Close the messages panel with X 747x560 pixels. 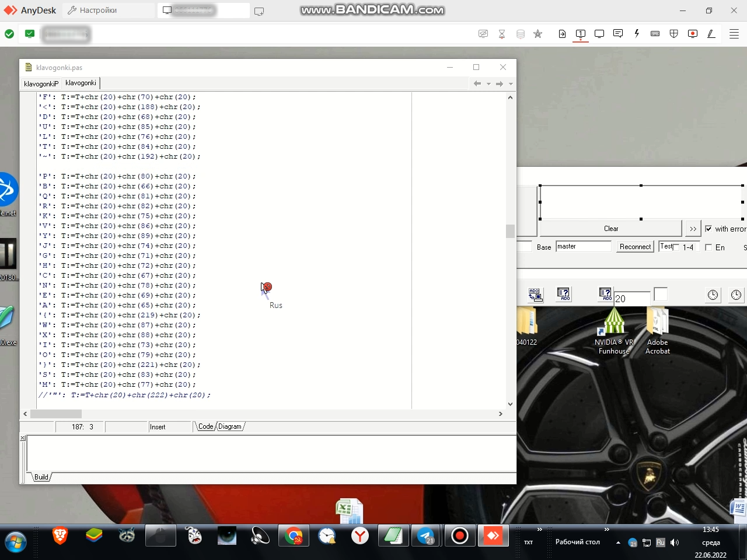23,437
